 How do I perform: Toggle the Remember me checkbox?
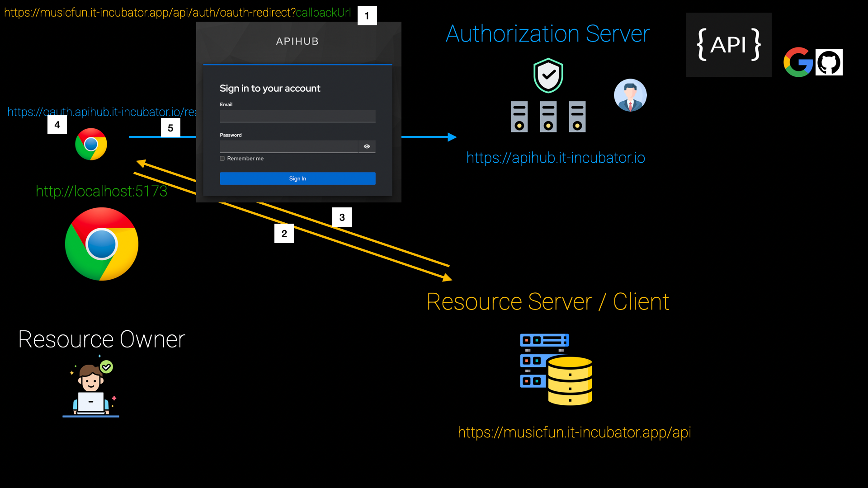point(222,159)
